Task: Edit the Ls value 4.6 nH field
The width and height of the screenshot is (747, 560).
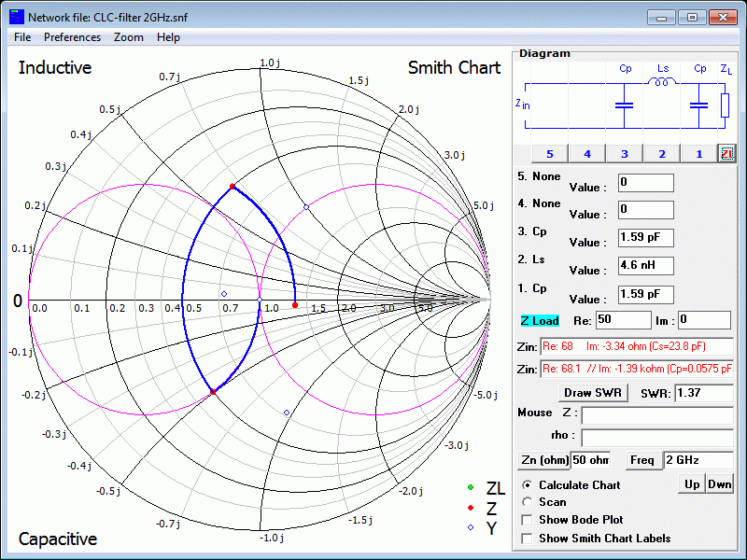Action: [x=645, y=266]
